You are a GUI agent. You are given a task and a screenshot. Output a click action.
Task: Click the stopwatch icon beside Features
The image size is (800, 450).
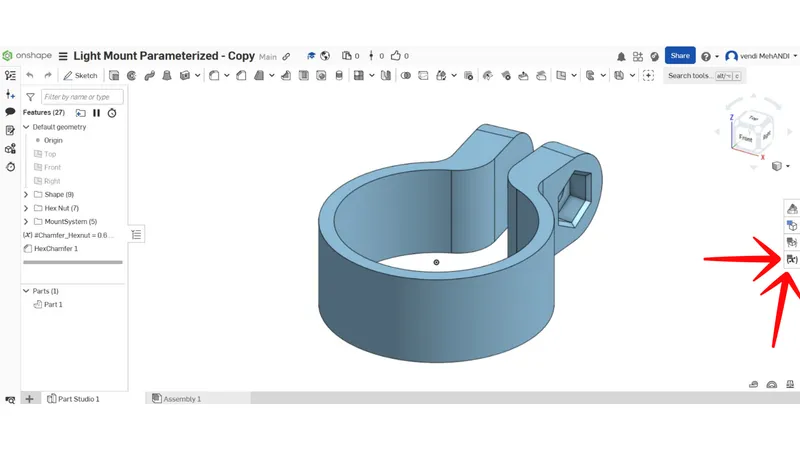pyautogui.click(x=112, y=113)
